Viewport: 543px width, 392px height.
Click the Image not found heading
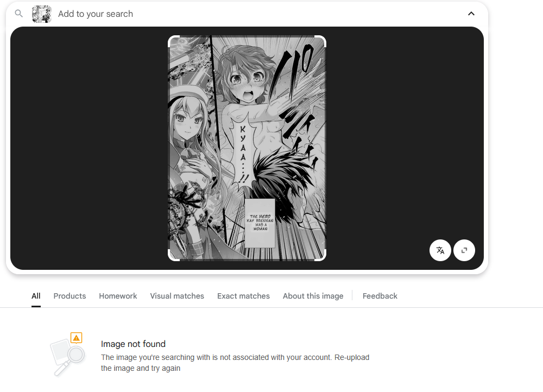(134, 344)
